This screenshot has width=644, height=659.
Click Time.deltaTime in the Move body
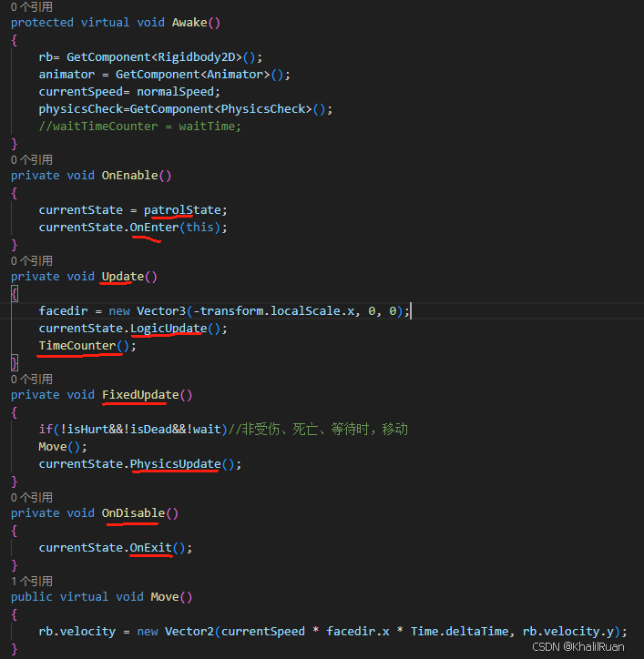point(459,632)
